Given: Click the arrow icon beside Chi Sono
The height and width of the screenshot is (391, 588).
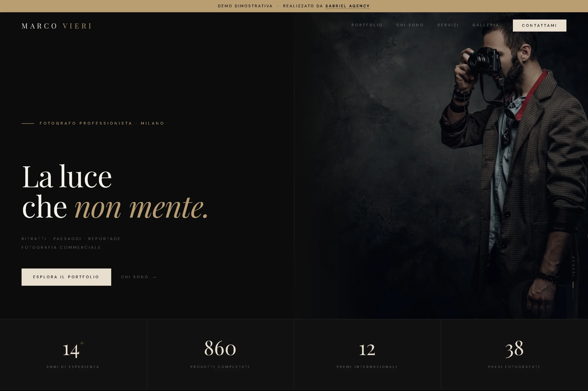Looking at the screenshot, I should click(x=154, y=277).
